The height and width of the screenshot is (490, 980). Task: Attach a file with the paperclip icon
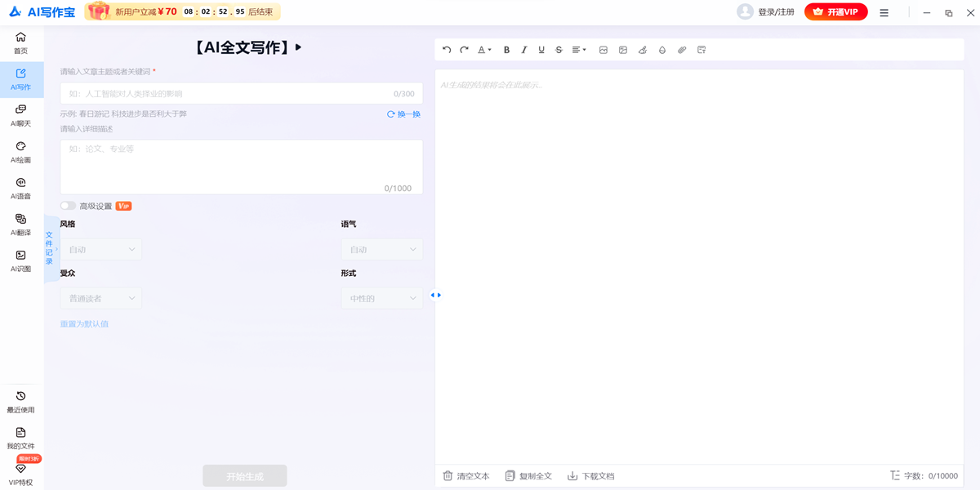click(x=682, y=50)
